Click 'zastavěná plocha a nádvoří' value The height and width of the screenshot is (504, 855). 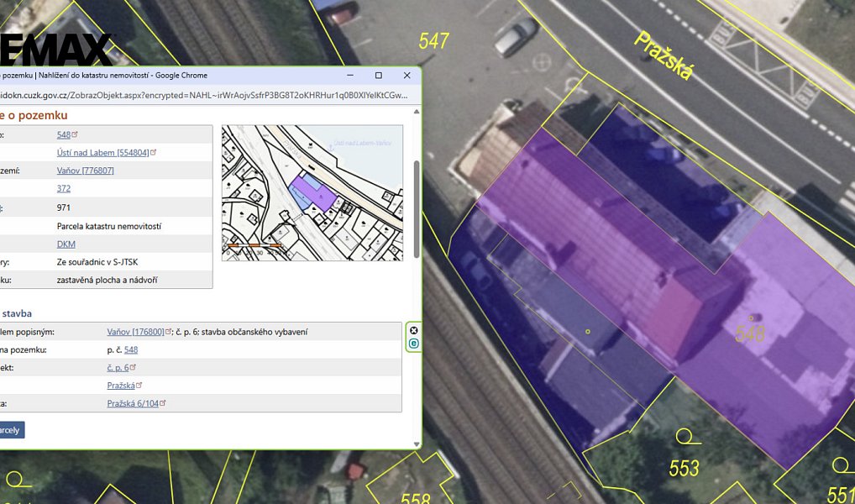point(108,281)
